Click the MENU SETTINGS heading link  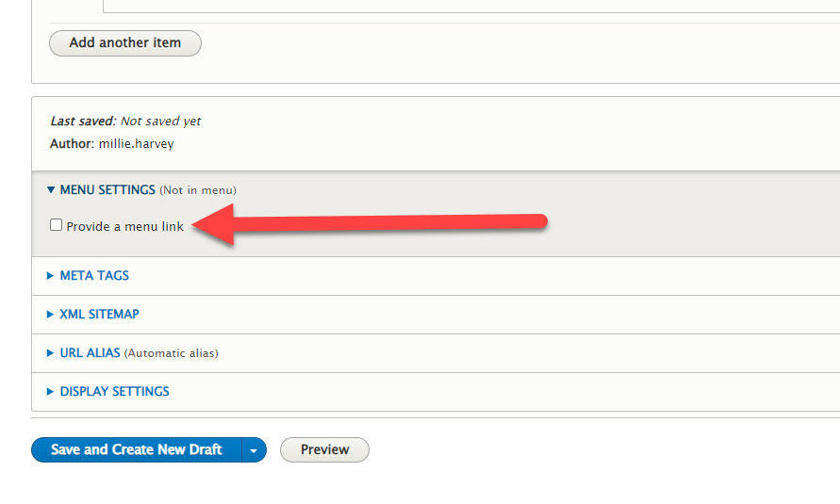pos(107,190)
